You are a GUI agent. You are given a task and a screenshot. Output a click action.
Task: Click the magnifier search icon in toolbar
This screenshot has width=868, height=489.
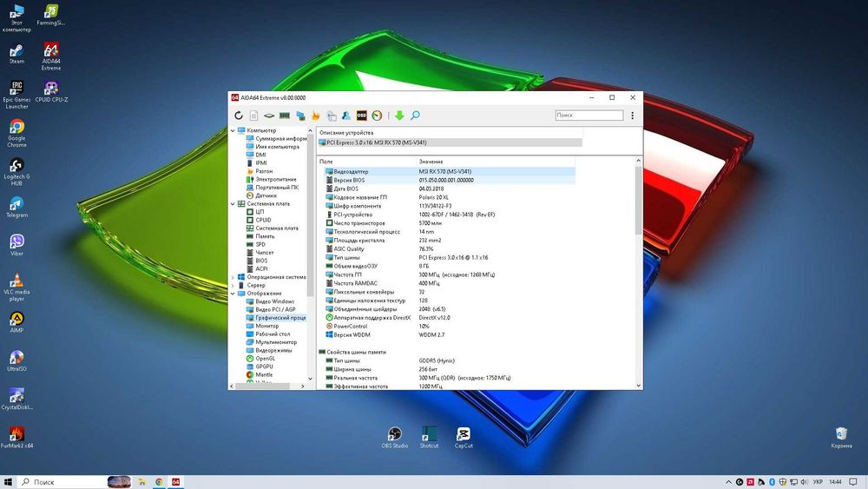tap(415, 116)
